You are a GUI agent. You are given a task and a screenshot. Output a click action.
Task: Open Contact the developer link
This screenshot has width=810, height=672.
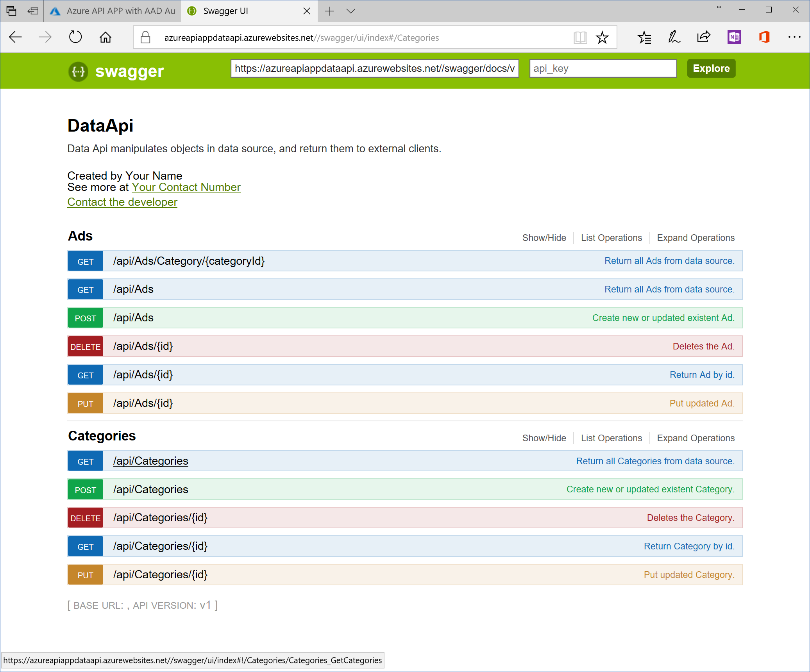coord(122,202)
